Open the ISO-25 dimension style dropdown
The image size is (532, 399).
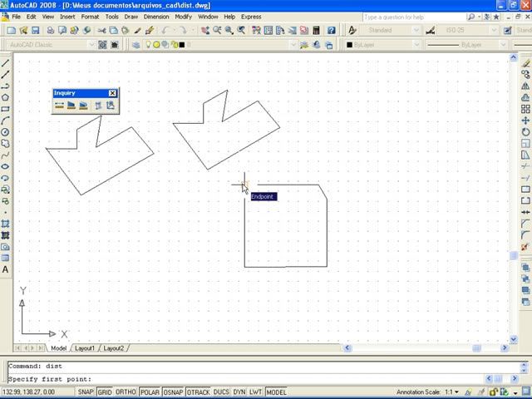tap(494, 31)
